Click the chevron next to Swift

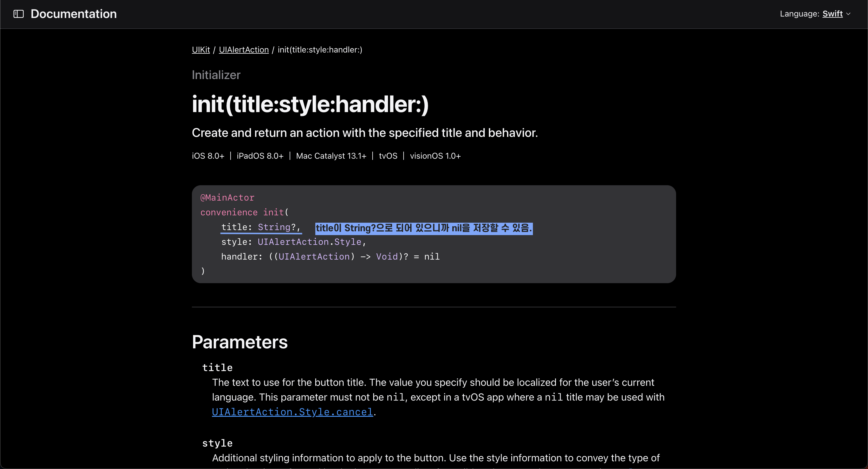(849, 14)
